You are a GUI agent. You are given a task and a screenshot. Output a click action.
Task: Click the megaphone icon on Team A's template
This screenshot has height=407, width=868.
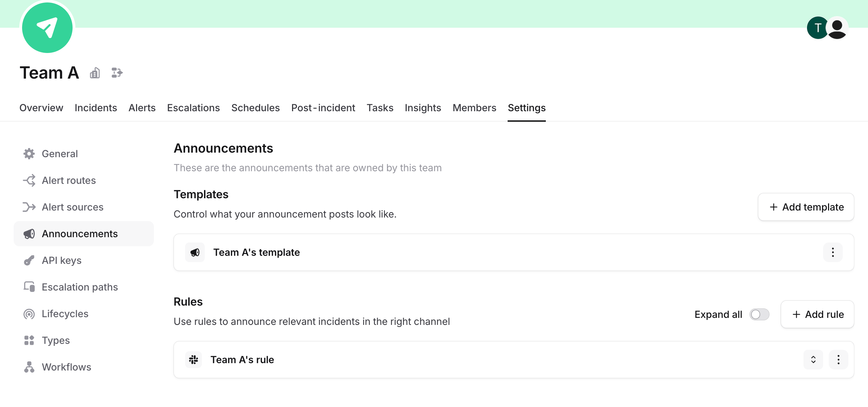click(x=195, y=252)
